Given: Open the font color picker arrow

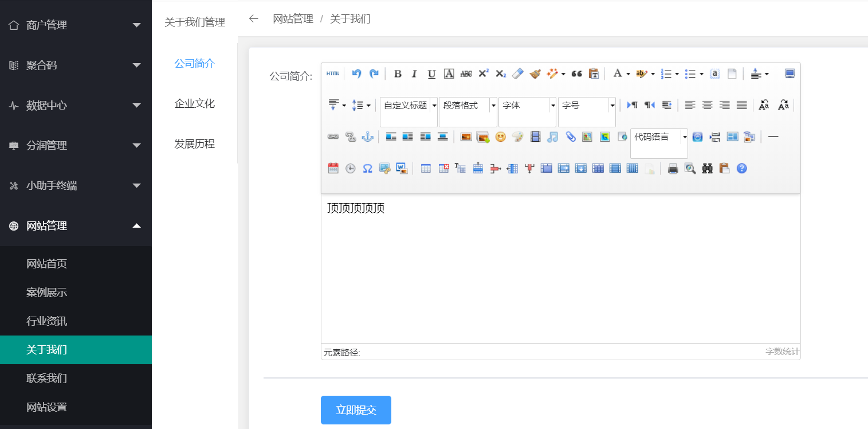Looking at the screenshot, I should pyautogui.click(x=628, y=74).
